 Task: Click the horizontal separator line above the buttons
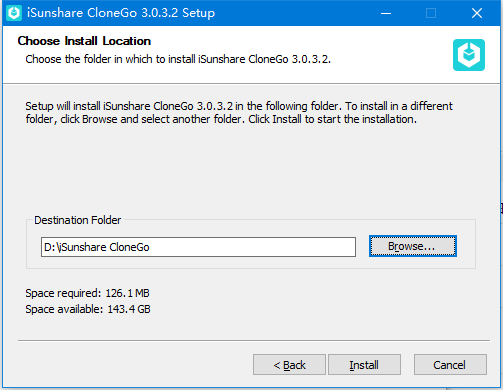click(254, 341)
